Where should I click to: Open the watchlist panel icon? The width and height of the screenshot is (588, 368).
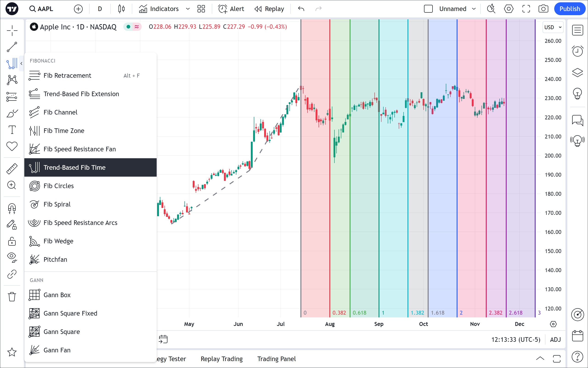[x=578, y=30]
